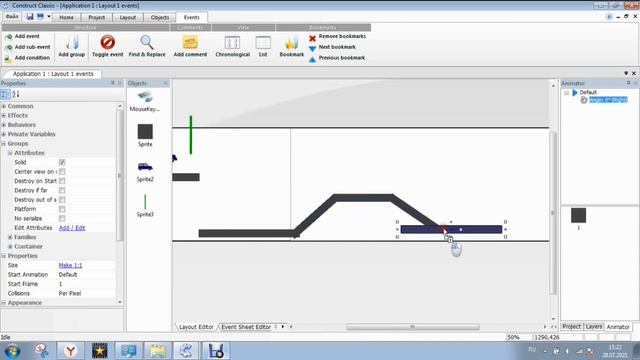Screen dimensions: 640x360
Task: Enable Destroy out of screen checkbox
Action: (62, 200)
